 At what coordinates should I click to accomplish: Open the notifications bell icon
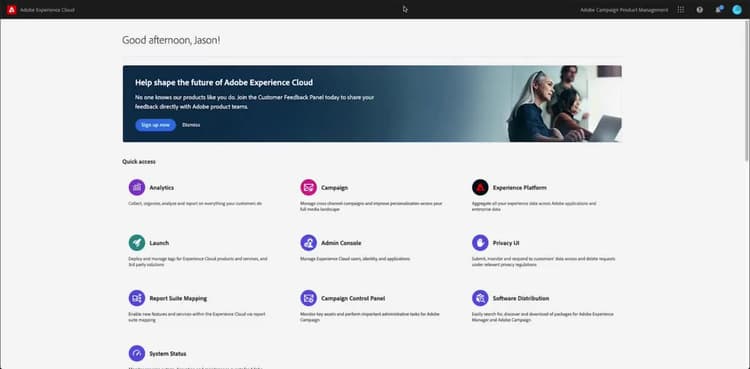[719, 10]
